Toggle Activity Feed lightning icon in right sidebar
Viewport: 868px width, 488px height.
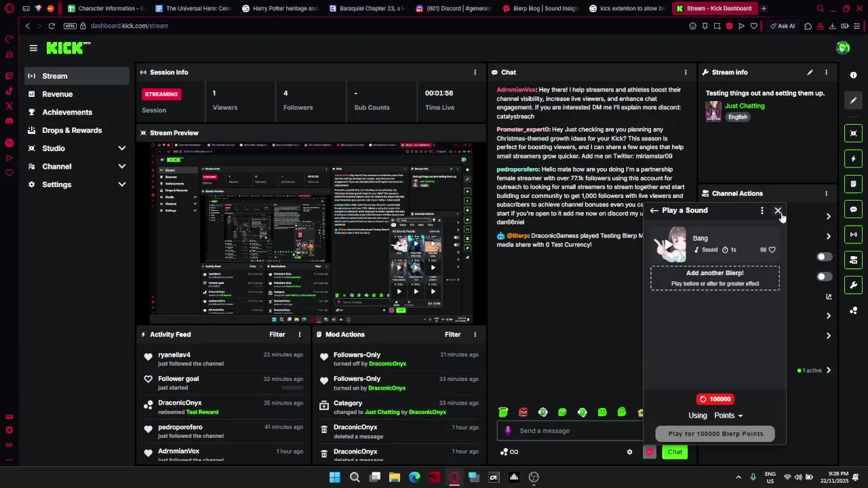pos(854,159)
